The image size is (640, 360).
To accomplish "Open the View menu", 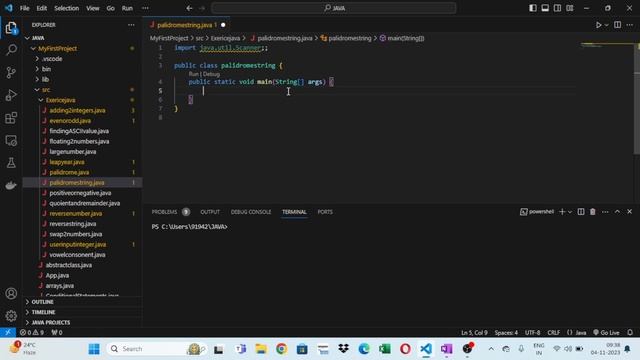I will pyautogui.click(x=93, y=8).
